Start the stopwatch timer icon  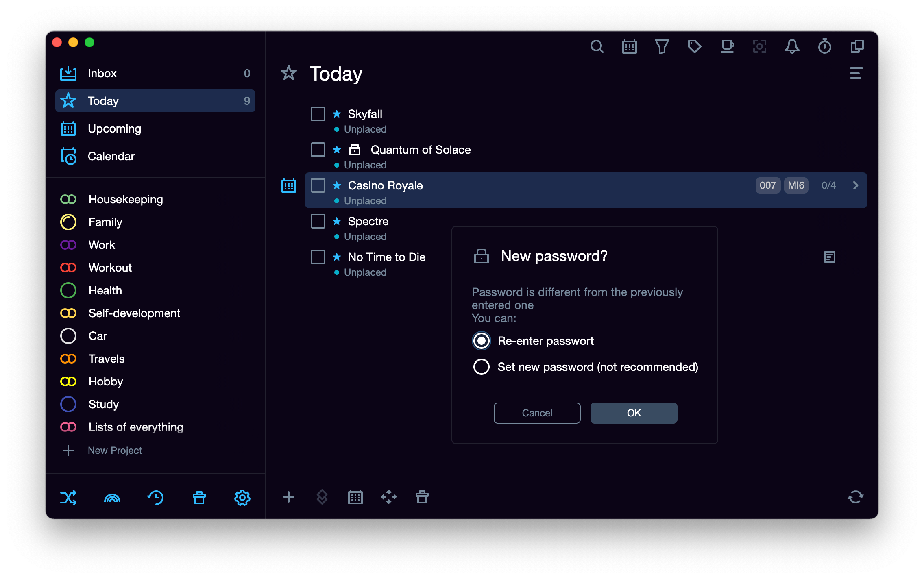(x=824, y=47)
